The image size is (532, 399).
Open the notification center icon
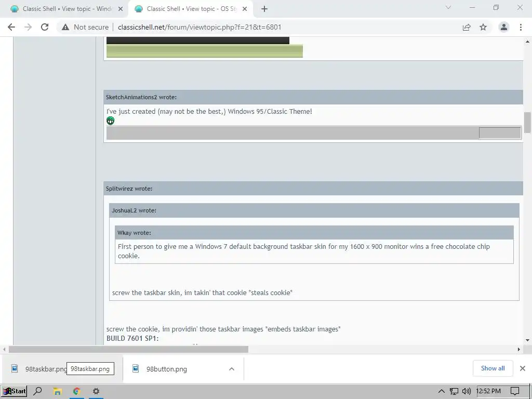[x=515, y=391]
